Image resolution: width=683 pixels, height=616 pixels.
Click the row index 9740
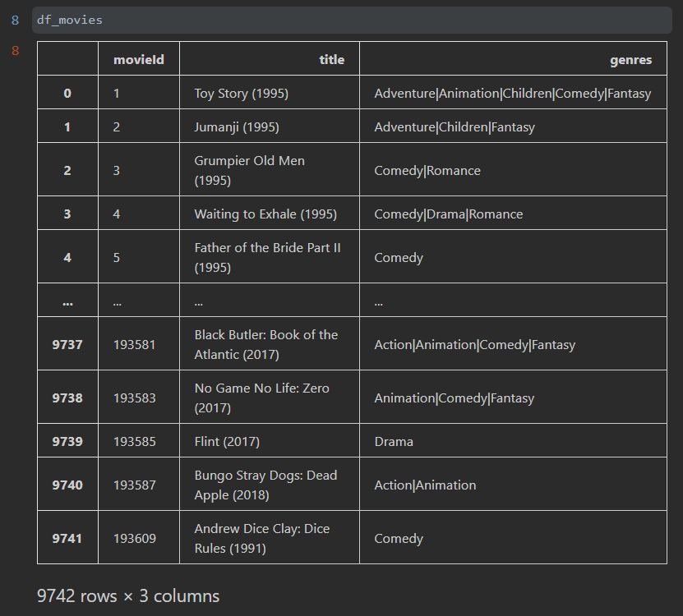pyautogui.click(x=67, y=485)
